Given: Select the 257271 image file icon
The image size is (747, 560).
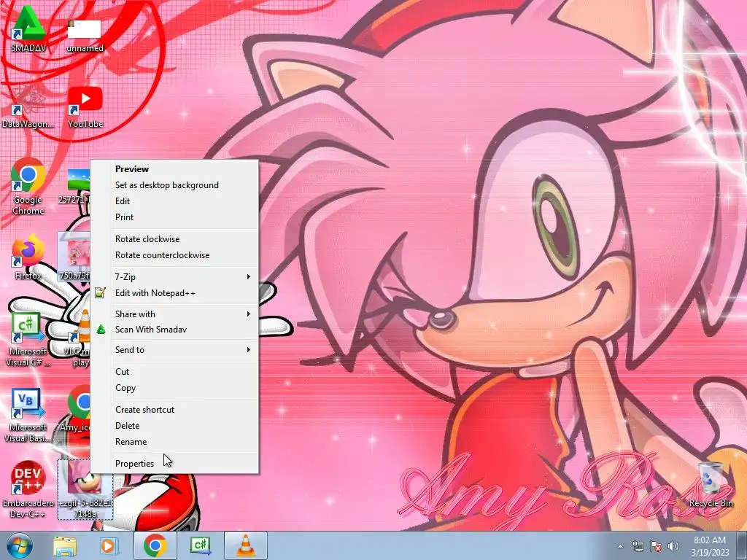Looking at the screenshot, I should (76, 187).
